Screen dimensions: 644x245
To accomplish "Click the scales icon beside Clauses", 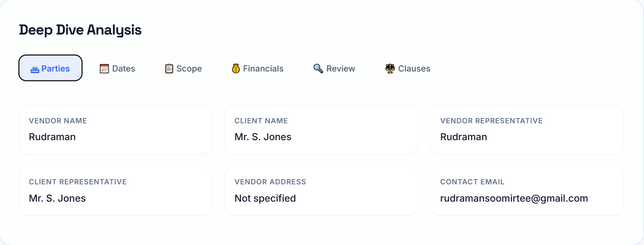I will tap(390, 69).
